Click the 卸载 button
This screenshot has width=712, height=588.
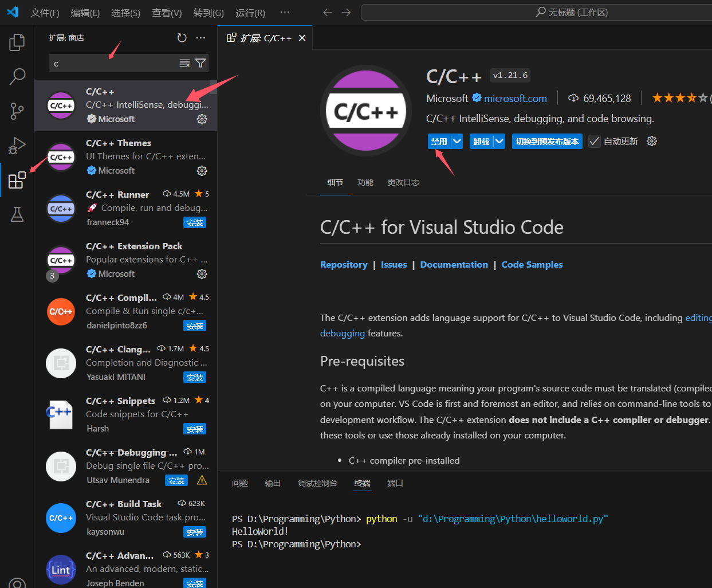(x=481, y=142)
